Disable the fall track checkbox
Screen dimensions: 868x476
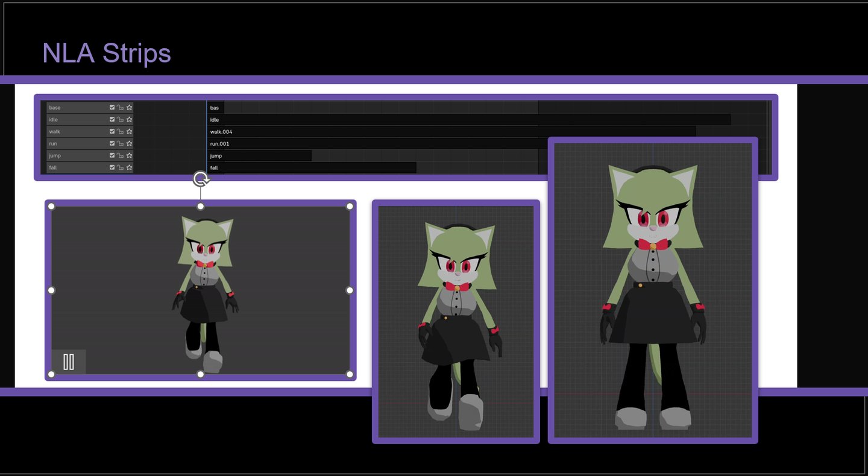[112, 168]
